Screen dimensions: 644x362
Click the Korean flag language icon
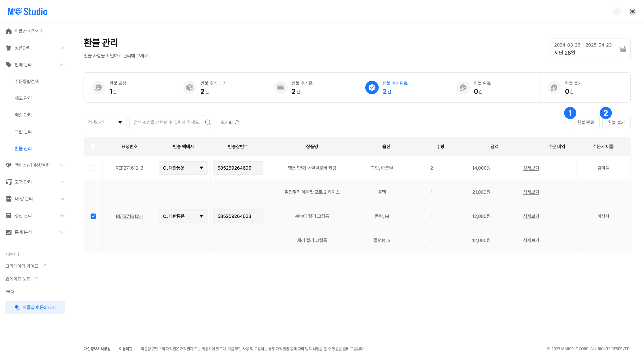[x=633, y=11]
